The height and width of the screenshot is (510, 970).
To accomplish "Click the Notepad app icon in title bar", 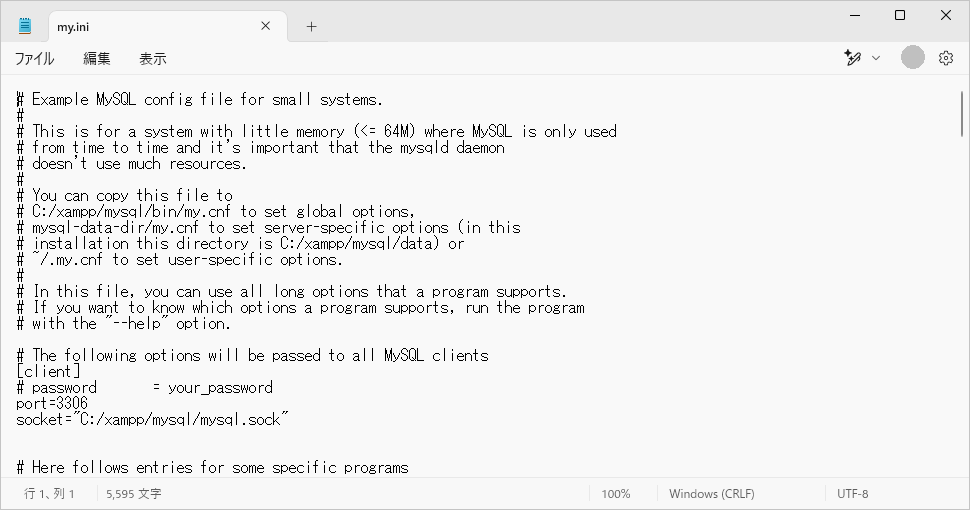I will 25,26.
